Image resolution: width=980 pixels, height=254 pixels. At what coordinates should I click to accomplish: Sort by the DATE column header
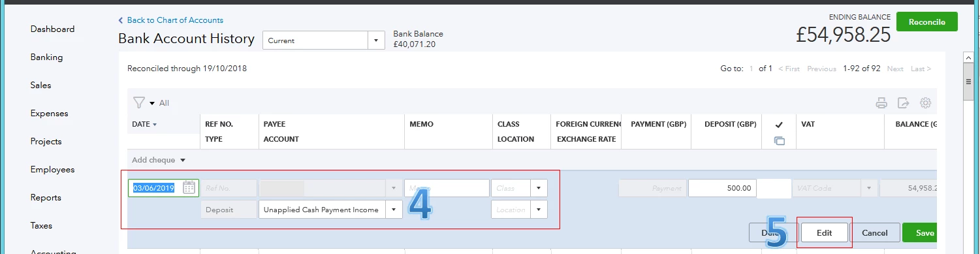pyautogui.click(x=144, y=124)
